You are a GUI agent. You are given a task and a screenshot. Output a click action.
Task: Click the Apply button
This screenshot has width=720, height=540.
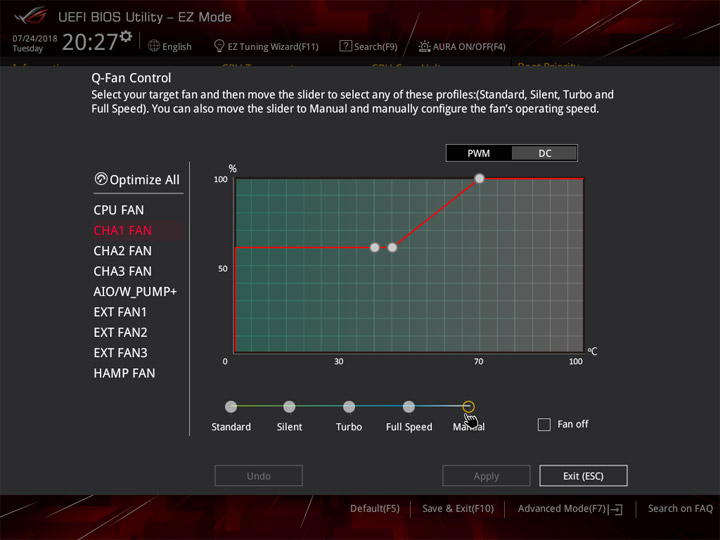486,476
